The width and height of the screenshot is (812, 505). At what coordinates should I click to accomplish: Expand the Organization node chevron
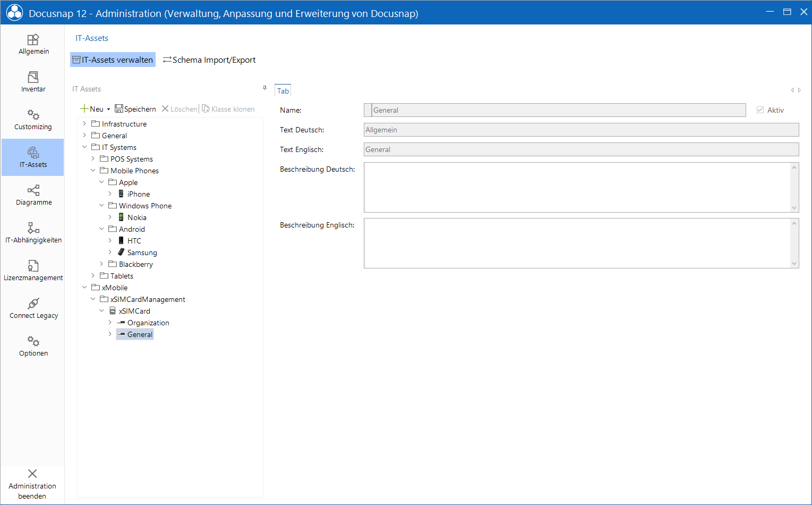(x=110, y=323)
